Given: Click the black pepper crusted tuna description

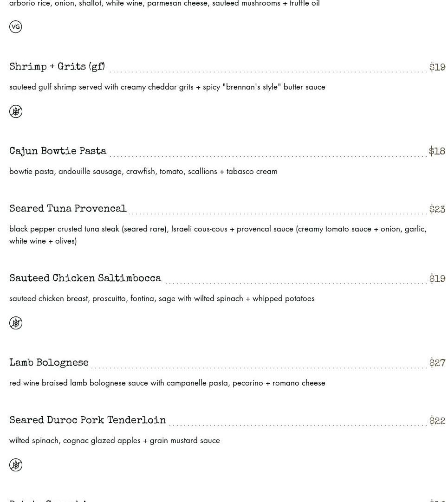Looking at the screenshot, I should click(218, 235).
